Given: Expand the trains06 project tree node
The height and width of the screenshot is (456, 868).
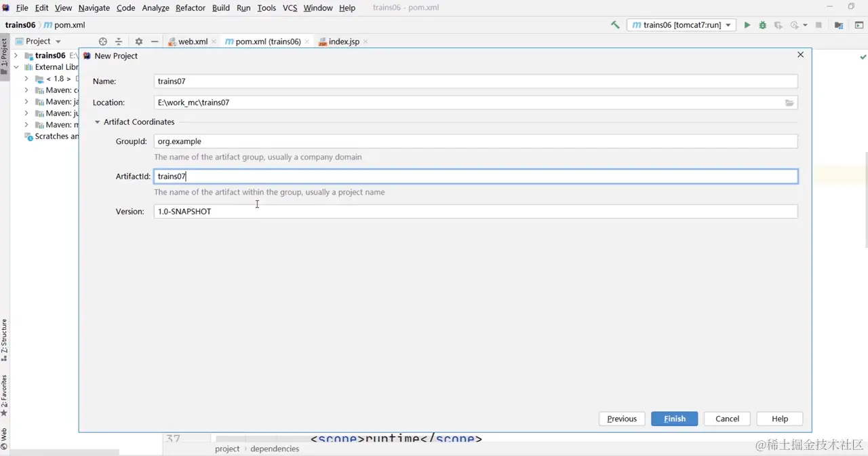Looking at the screenshot, I should pyautogui.click(x=17, y=56).
